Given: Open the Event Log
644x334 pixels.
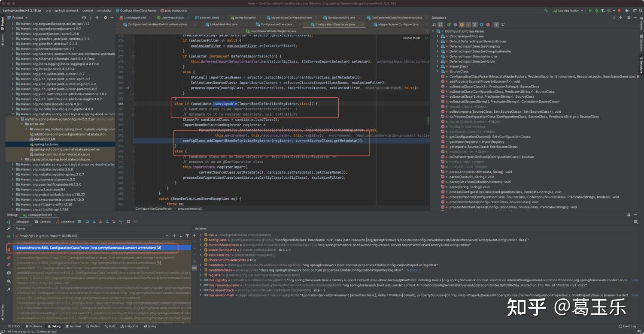Looking at the screenshot, I should (x=627, y=326).
